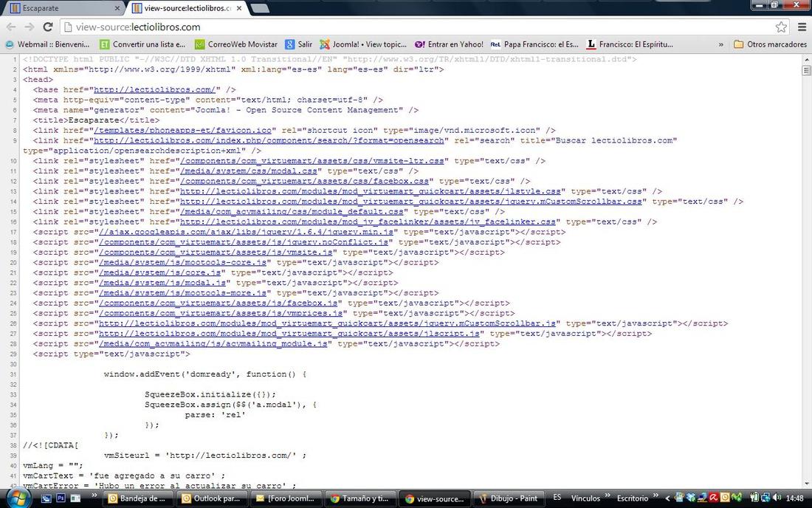Open a new tab with the new-tab button
Viewport: 812px width, 508px height.
click(259, 8)
